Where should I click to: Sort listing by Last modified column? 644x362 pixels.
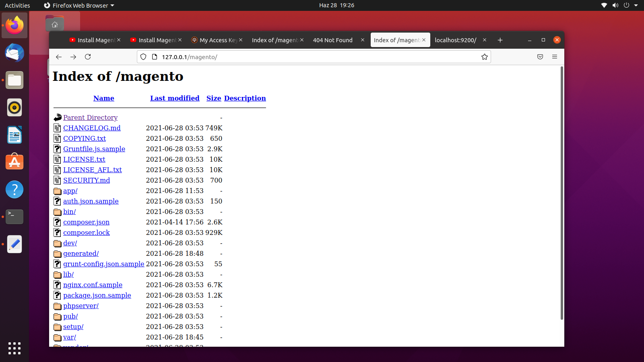click(175, 98)
